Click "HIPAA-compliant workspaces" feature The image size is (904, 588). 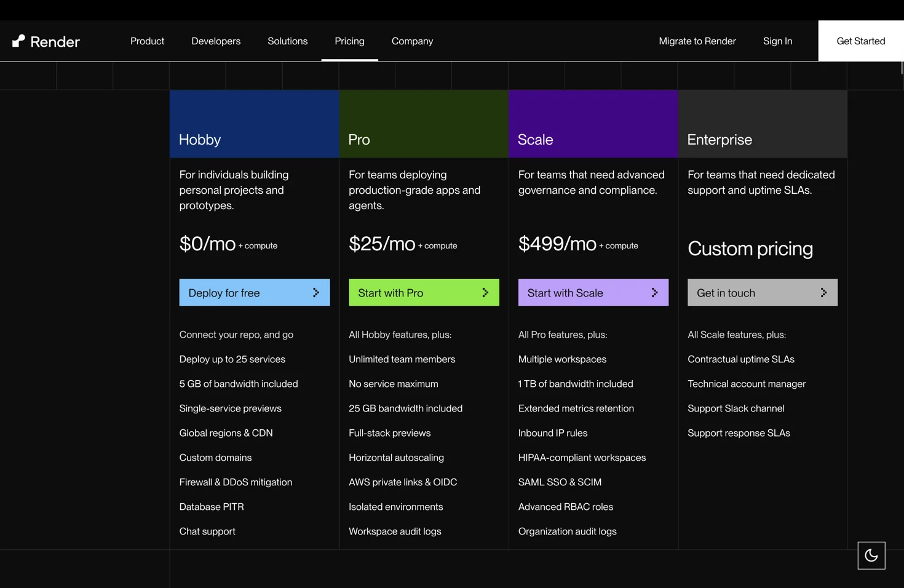582,458
